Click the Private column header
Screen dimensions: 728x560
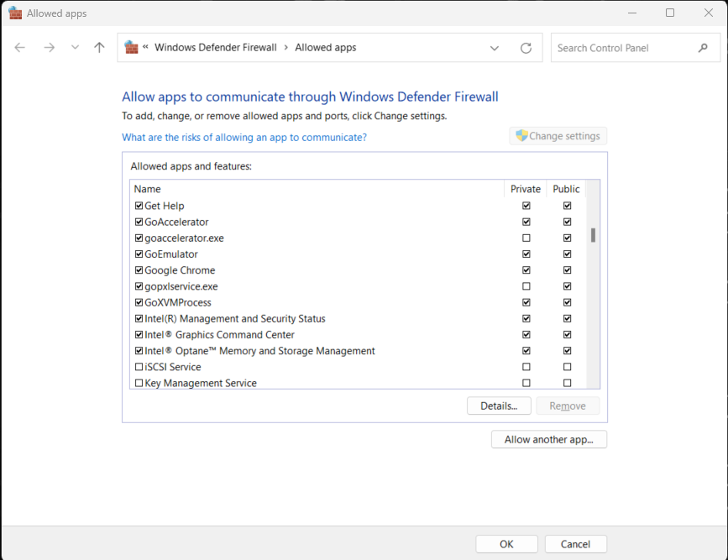(x=526, y=189)
